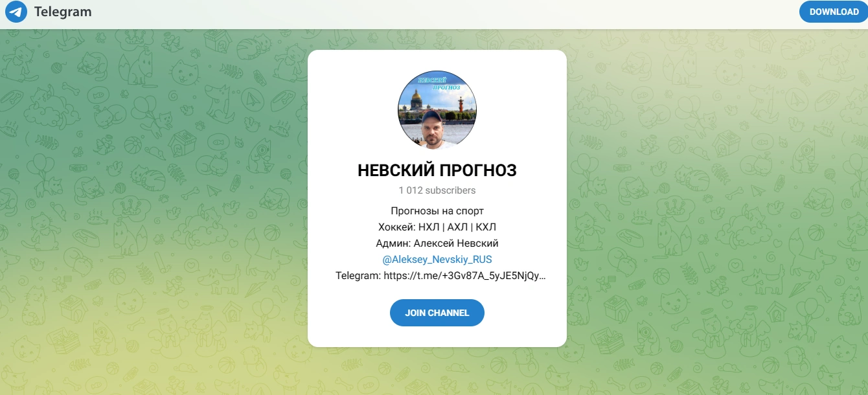This screenshot has width=868, height=395.
Task: Click the НЕВСКИЙ ПРОГНОЗ channel title
Action: (437, 170)
